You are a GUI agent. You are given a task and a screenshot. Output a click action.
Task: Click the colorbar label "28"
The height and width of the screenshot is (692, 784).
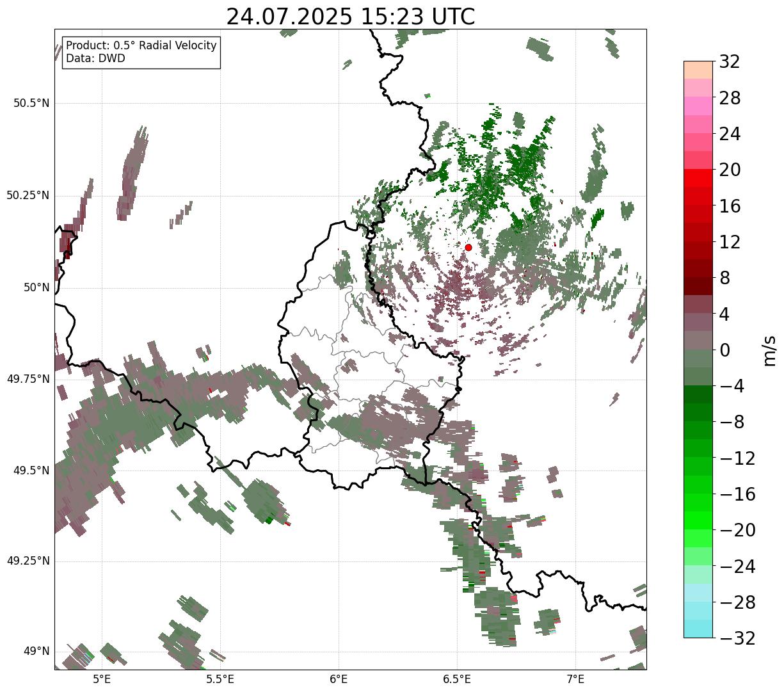(x=730, y=99)
